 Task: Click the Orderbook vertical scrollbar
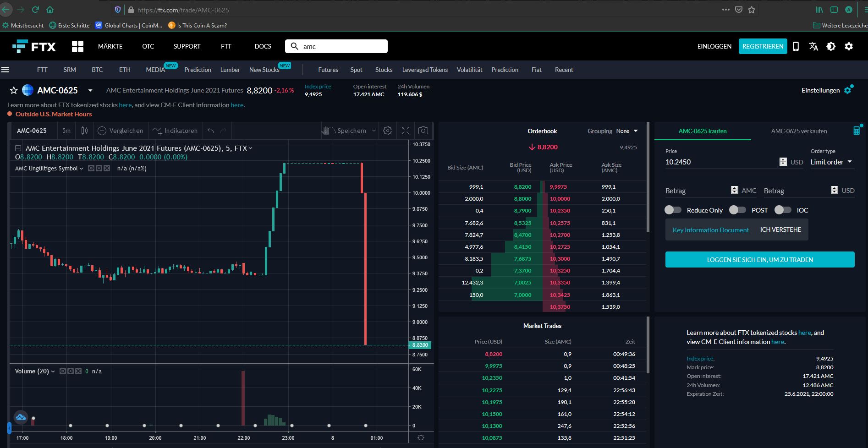click(648, 177)
